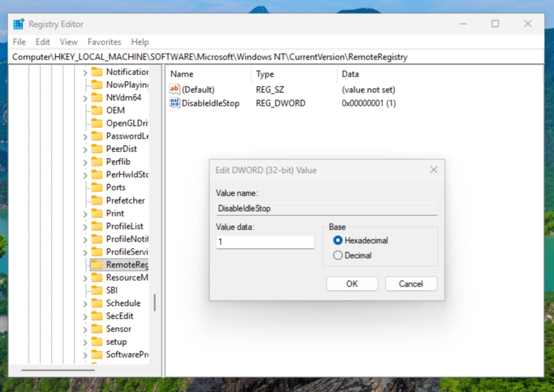554x392 pixels.
Task: Open the View menu
Action: coord(69,41)
